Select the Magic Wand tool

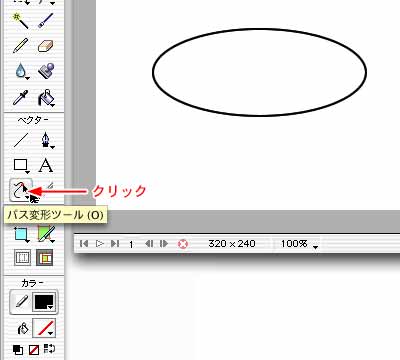(x=20, y=20)
